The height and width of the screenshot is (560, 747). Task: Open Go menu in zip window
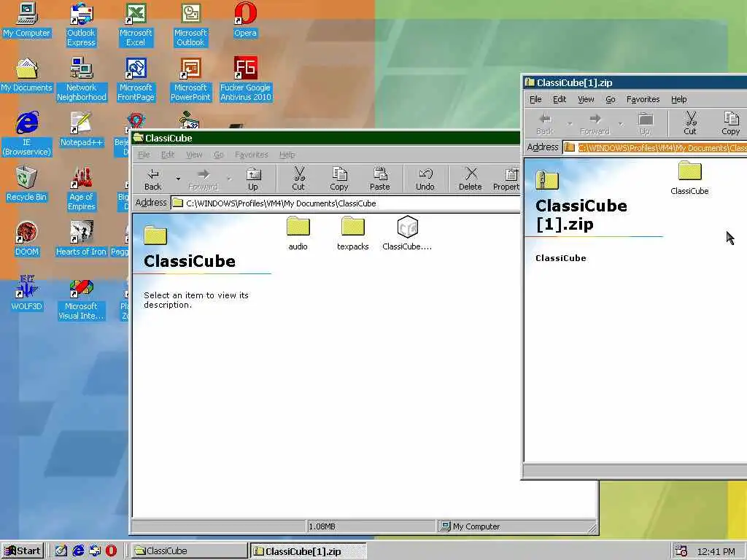(611, 99)
